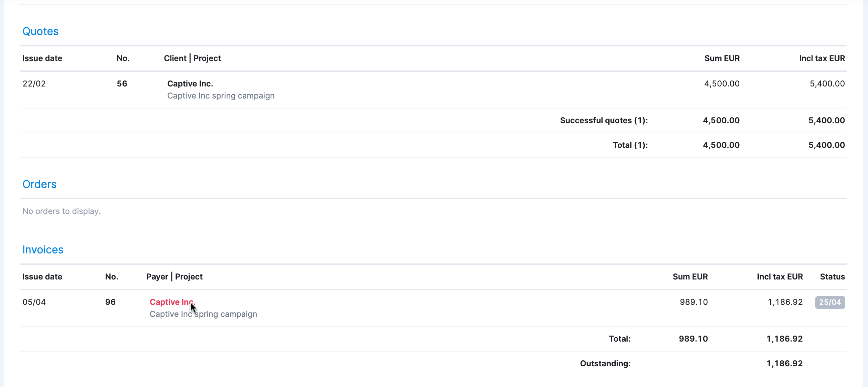Click the invoice amount 1,186.92 in row 96

[785, 302]
